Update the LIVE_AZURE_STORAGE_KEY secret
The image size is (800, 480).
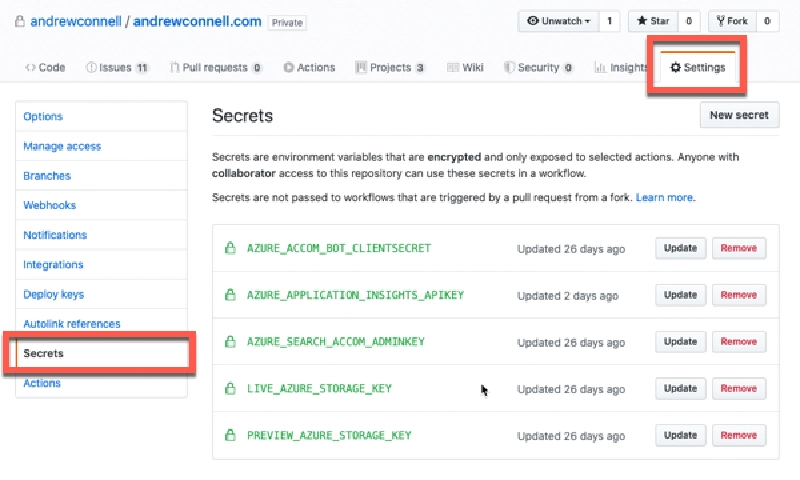point(680,388)
